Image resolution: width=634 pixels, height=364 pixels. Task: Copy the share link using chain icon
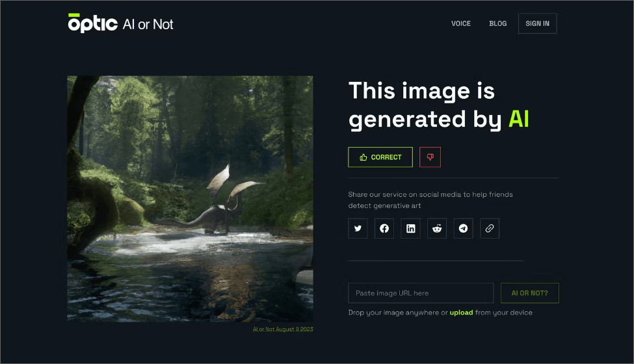[x=490, y=228]
